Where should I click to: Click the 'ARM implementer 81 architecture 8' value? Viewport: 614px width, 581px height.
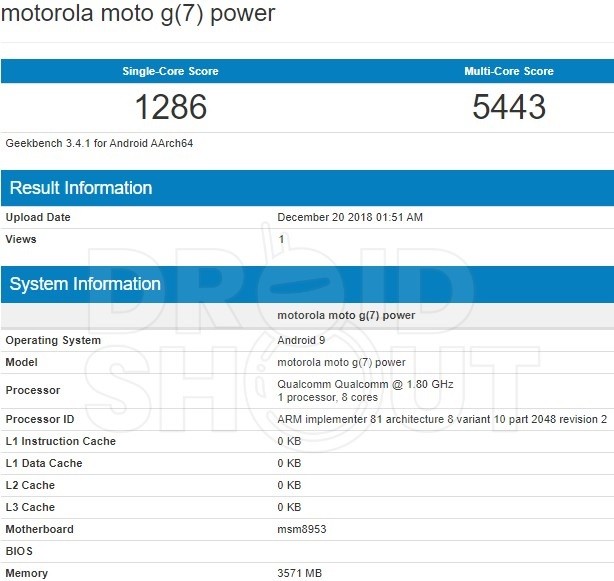coord(442,419)
